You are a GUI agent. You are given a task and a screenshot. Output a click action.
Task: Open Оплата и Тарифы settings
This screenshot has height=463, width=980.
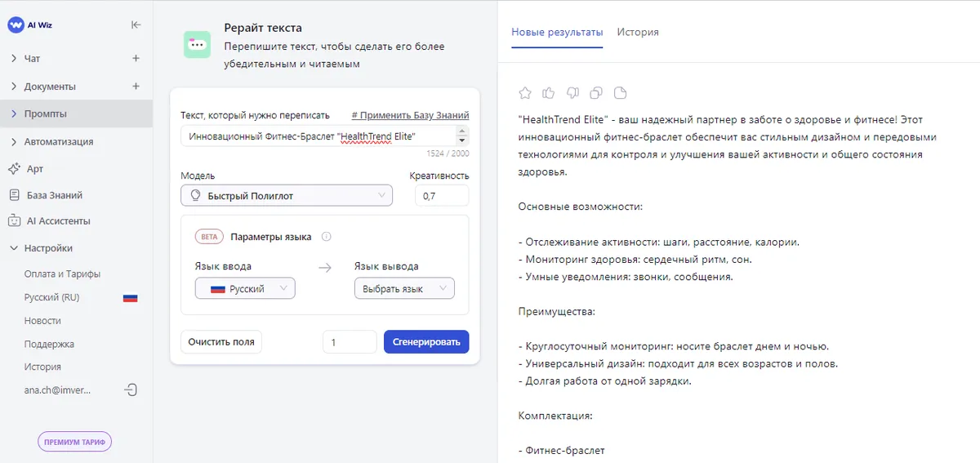coord(63,274)
